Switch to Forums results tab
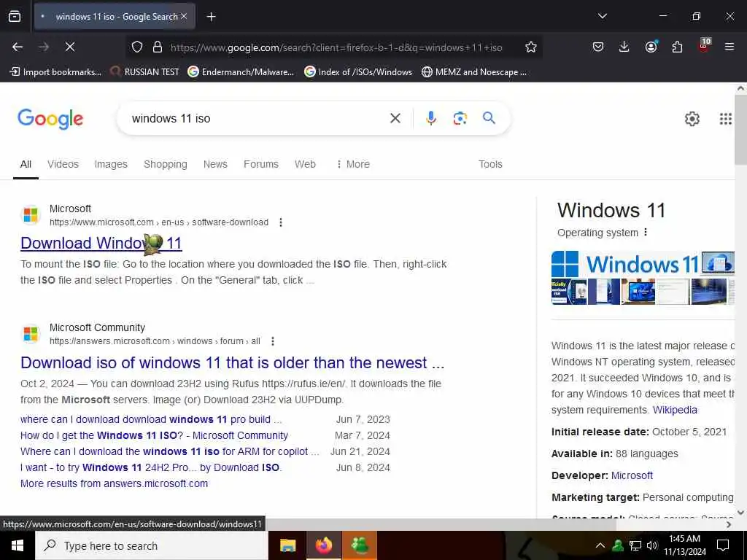 click(x=261, y=164)
